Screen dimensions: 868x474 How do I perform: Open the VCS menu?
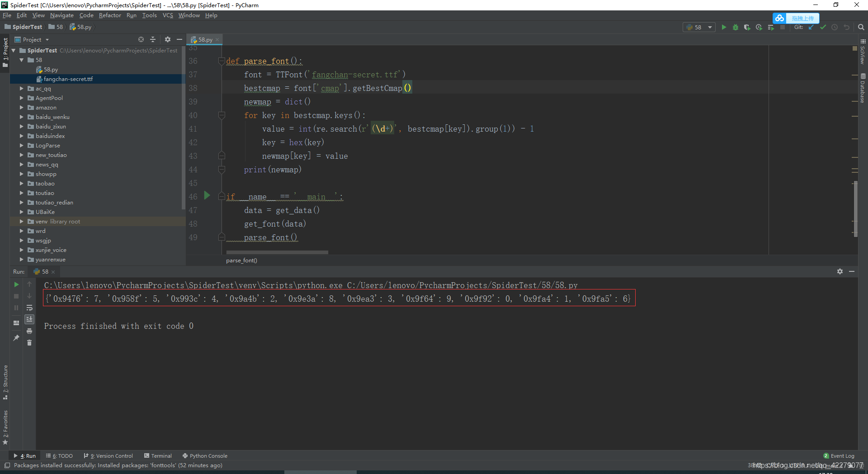[x=168, y=15]
